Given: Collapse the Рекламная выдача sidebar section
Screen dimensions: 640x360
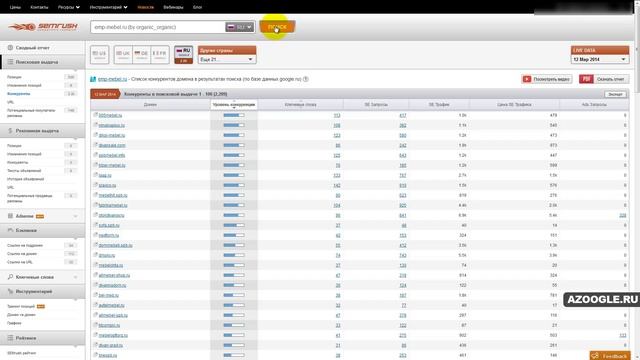Looking at the screenshot, I should [42, 131].
